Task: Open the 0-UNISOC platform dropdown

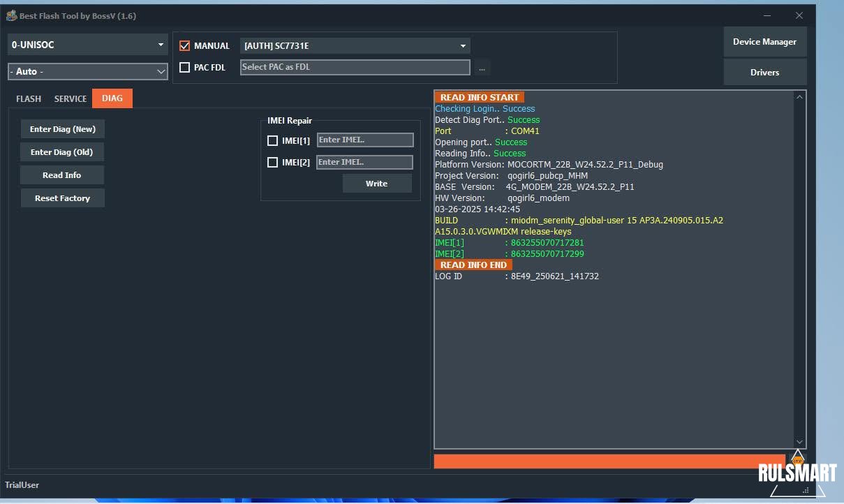Action: [x=88, y=45]
